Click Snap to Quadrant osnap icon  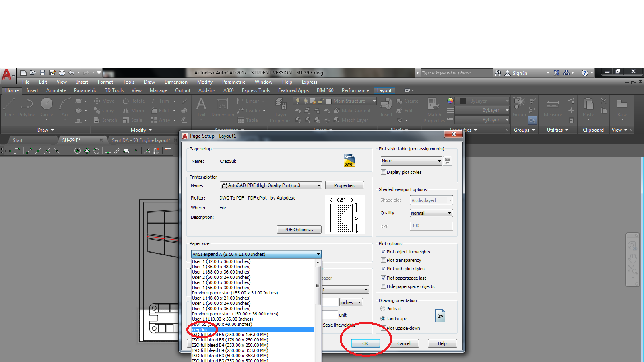tap(87, 151)
